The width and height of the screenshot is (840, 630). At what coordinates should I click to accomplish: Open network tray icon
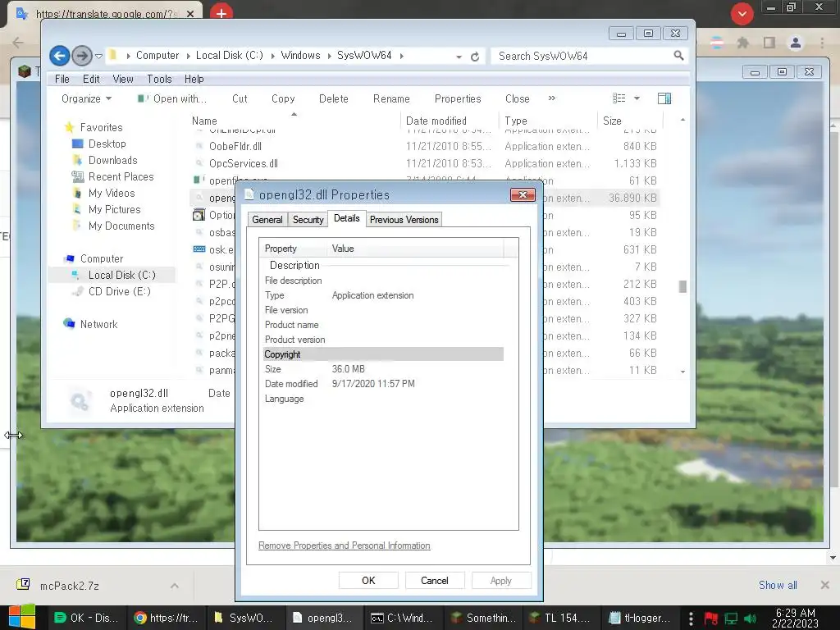[x=731, y=619]
